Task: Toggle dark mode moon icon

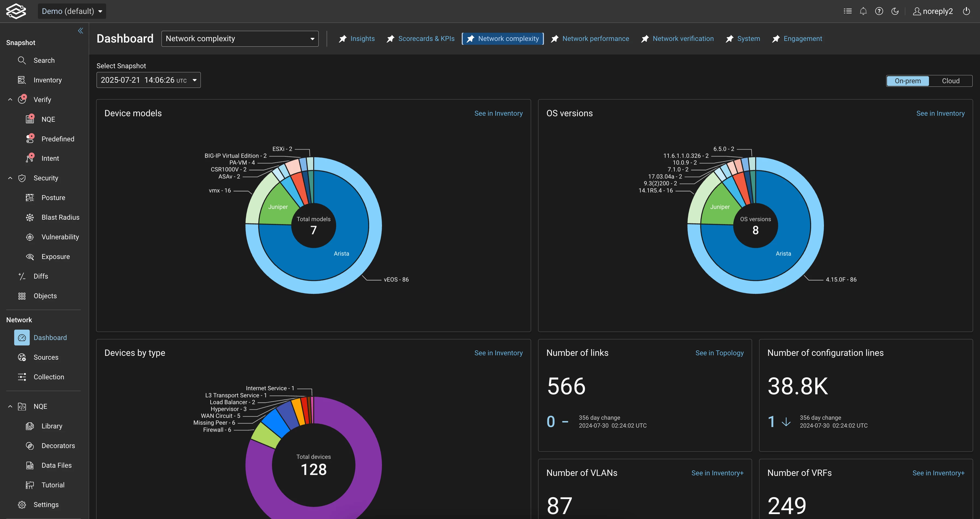Action: [895, 11]
